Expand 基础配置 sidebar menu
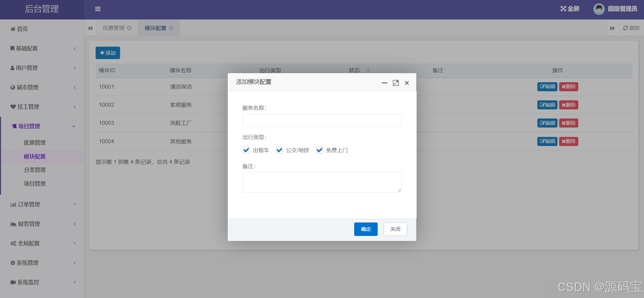The width and height of the screenshot is (644, 298). coord(42,48)
